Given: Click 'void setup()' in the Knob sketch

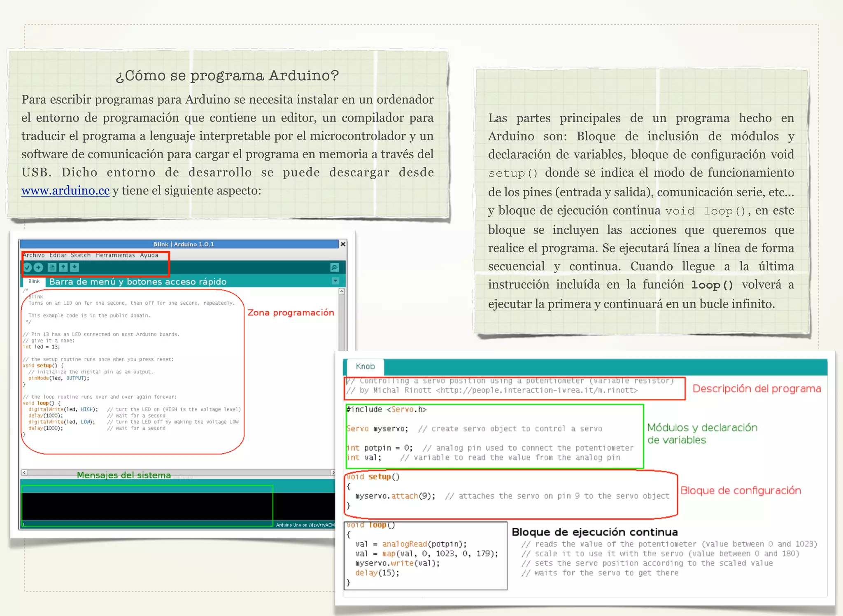Looking at the screenshot, I should pos(373,477).
